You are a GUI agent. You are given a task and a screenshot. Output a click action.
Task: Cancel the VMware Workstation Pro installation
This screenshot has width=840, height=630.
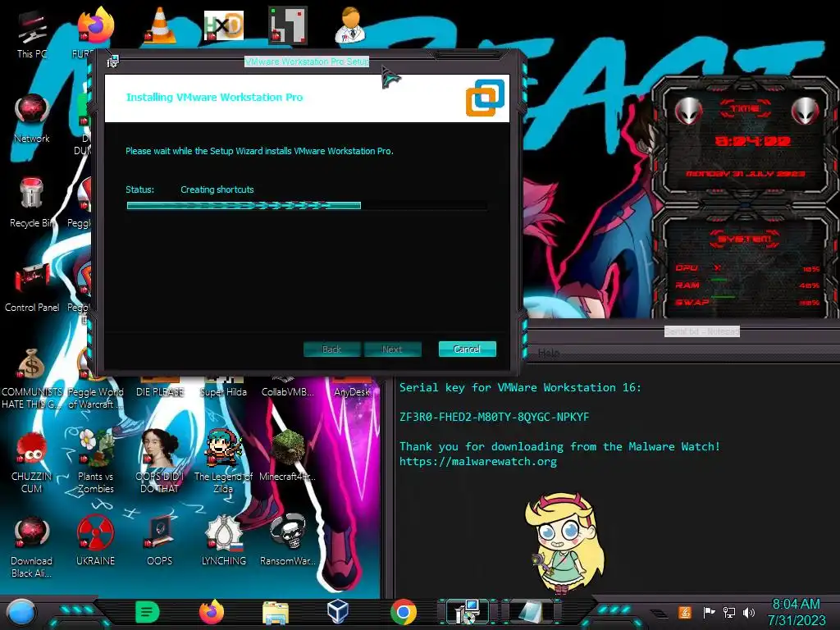467,349
